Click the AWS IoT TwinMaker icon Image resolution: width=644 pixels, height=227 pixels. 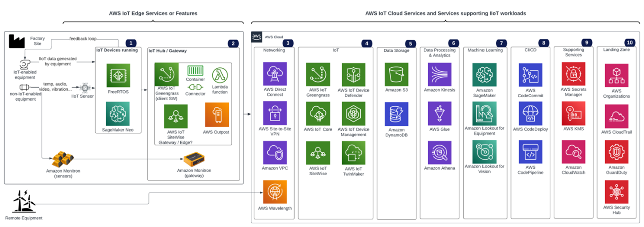353,153
